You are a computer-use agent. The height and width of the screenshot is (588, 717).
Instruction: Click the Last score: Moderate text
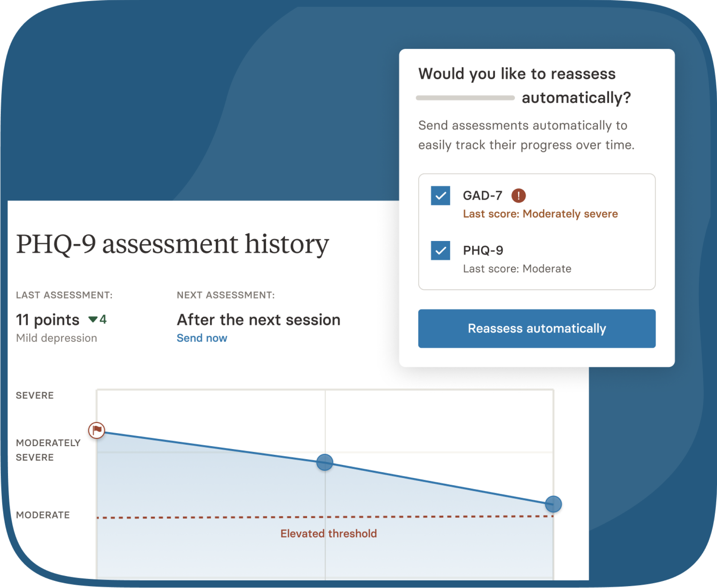pyautogui.click(x=517, y=269)
